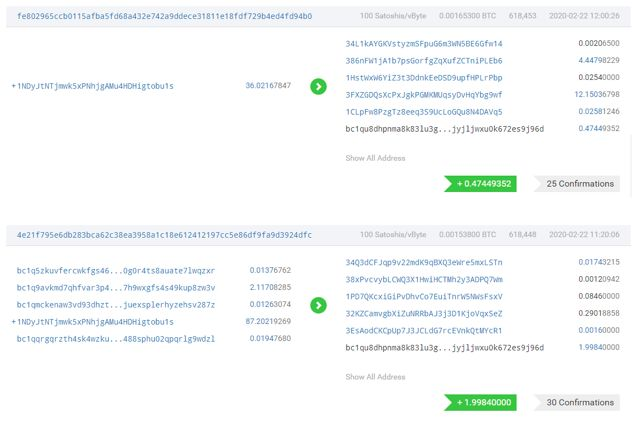The height and width of the screenshot is (427, 637).
Task: Show All Address in first transaction
Action: 375,158
